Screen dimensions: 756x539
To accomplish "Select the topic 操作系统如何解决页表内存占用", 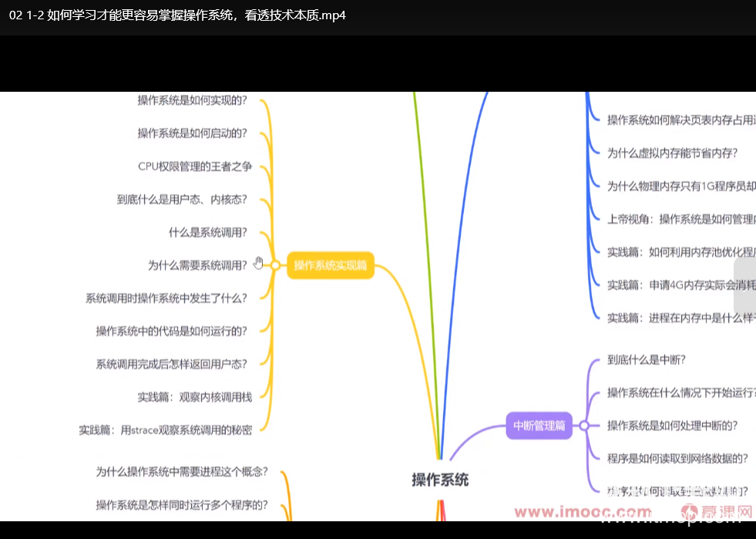I will pos(681,120).
